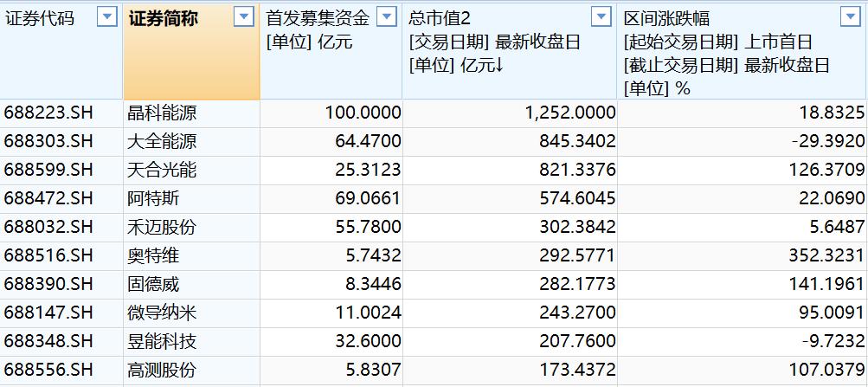Viewport: 868px width, 387px height.
Task: Select market cap cell 1,252.0000
Action: [510, 113]
